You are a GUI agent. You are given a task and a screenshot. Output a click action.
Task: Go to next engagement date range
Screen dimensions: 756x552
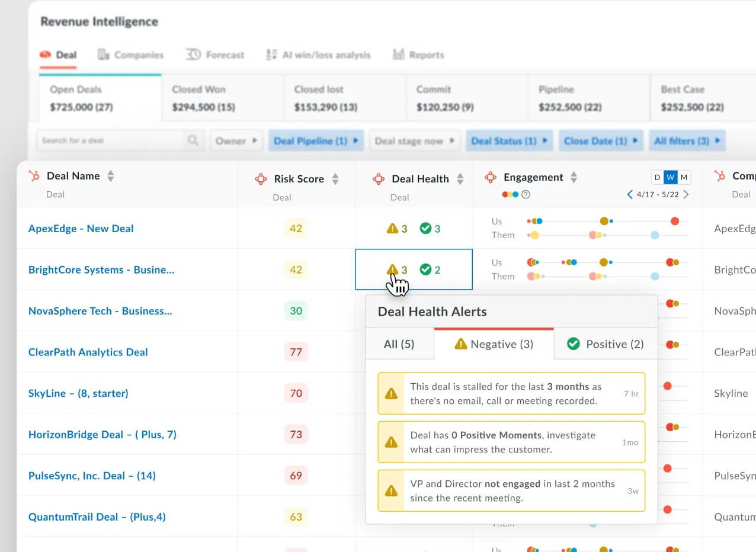(x=686, y=194)
